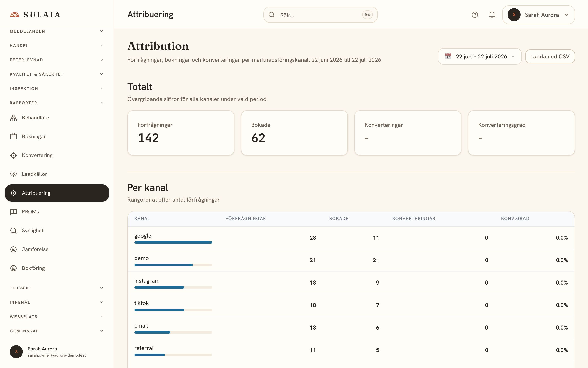Click the referral channel row name
Viewport: 588px width, 368px height.
click(144, 348)
